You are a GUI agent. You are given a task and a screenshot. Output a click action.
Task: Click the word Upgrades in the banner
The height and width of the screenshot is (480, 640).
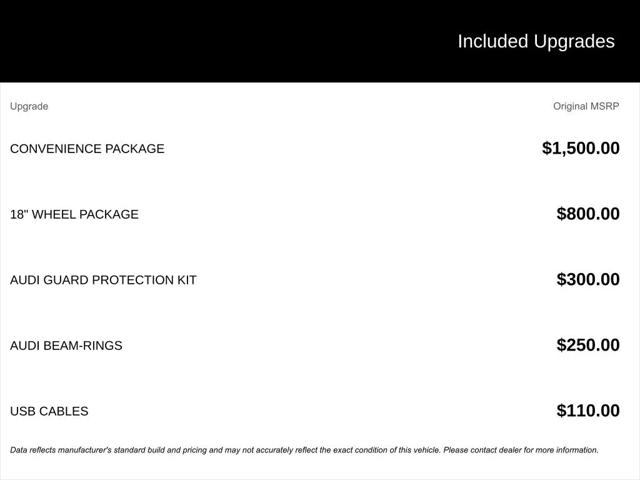coord(574,42)
